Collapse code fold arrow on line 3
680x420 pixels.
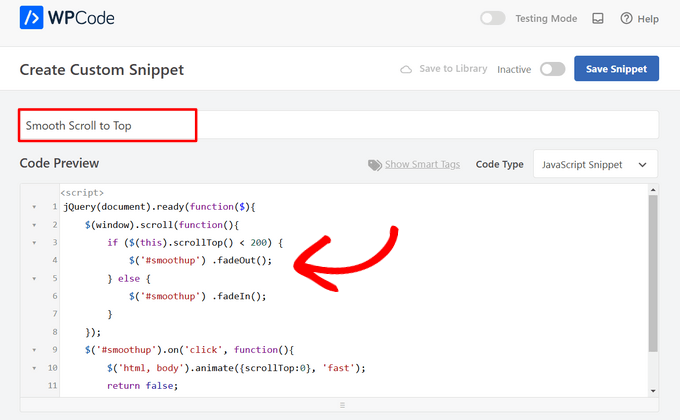[34, 243]
